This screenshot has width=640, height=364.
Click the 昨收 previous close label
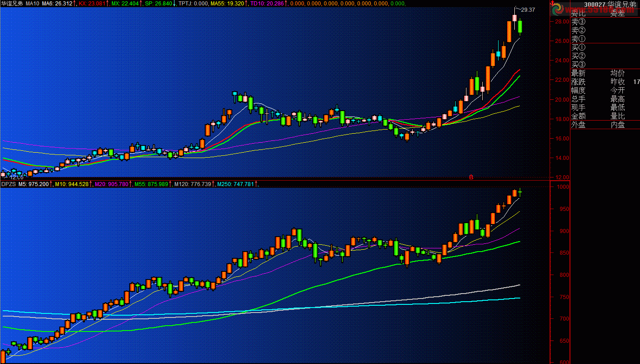(617, 82)
